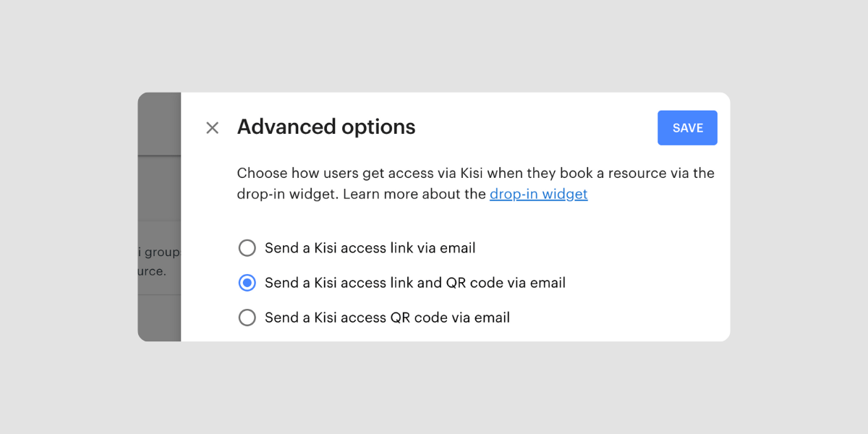The height and width of the screenshot is (434, 868).
Task: Click the gray backdrop above the dialog
Action: pyautogui.click(x=434, y=45)
